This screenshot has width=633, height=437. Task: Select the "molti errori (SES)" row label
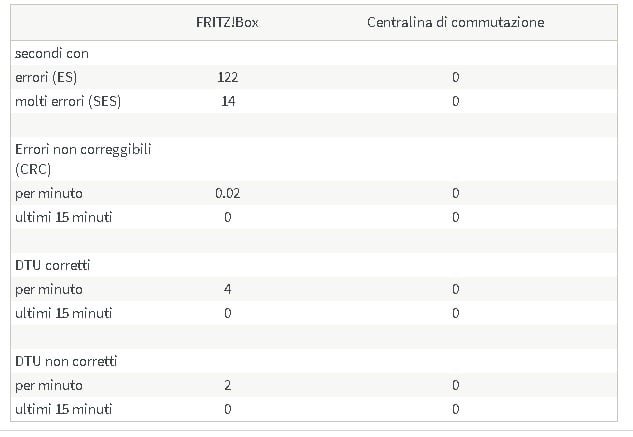67,101
